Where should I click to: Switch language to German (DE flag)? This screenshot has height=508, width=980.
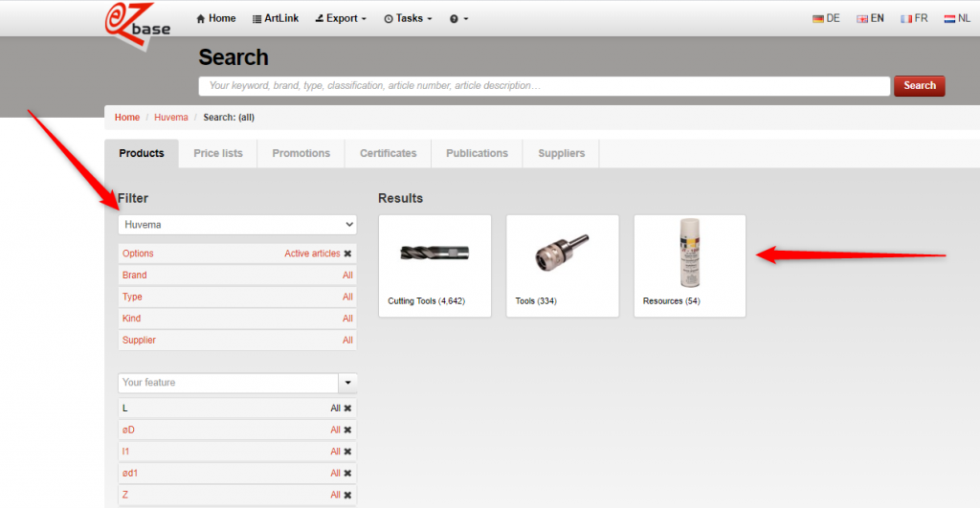tap(826, 18)
